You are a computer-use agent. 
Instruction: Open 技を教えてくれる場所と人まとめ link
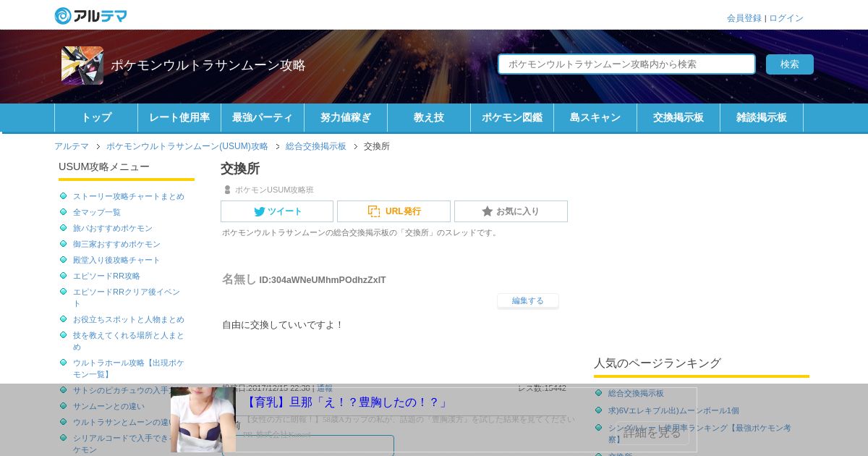pyautogui.click(x=129, y=341)
